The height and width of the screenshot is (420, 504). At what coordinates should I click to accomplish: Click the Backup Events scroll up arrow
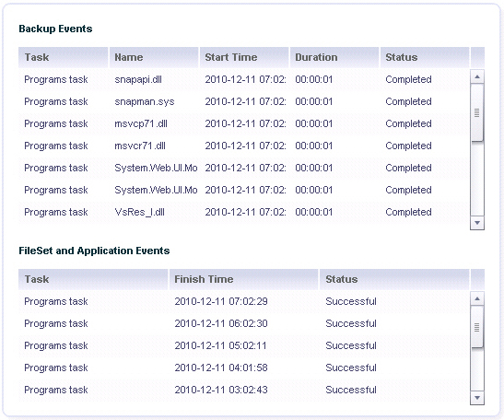pyautogui.click(x=477, y=76)
